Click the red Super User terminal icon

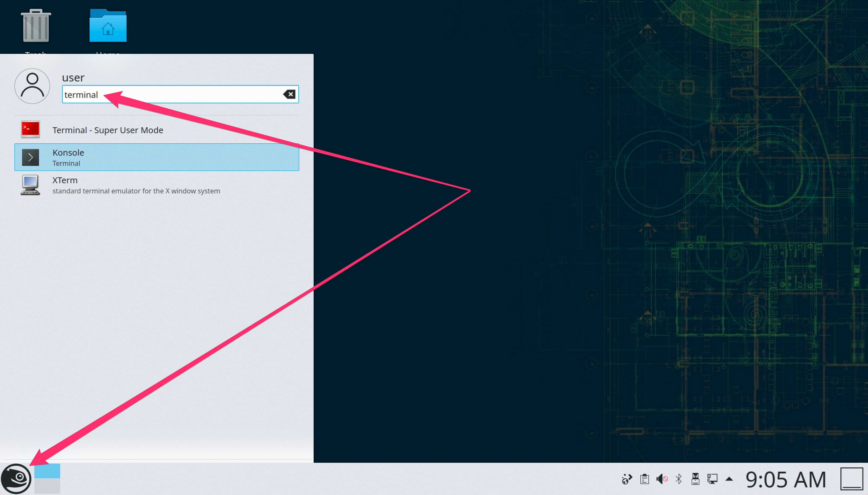[x=30, y=129]
